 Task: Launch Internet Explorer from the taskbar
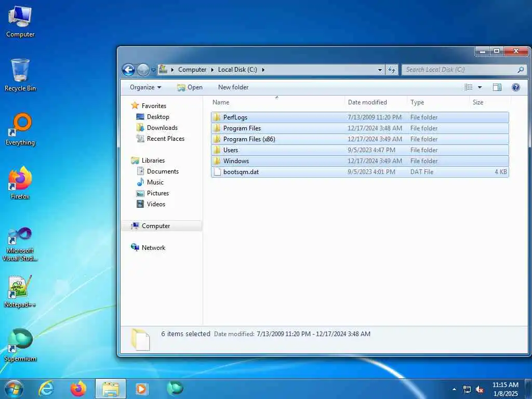[x=46, y=389]
